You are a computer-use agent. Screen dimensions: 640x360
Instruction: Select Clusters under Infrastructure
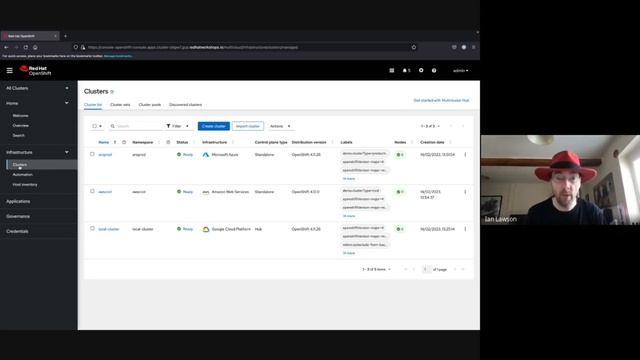[x=41, y=164]
